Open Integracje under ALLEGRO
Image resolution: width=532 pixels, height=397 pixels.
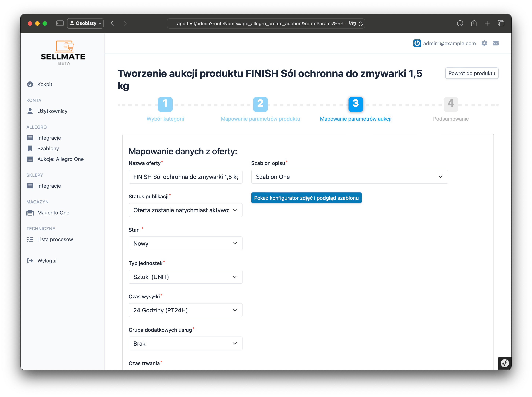[49, 138]
